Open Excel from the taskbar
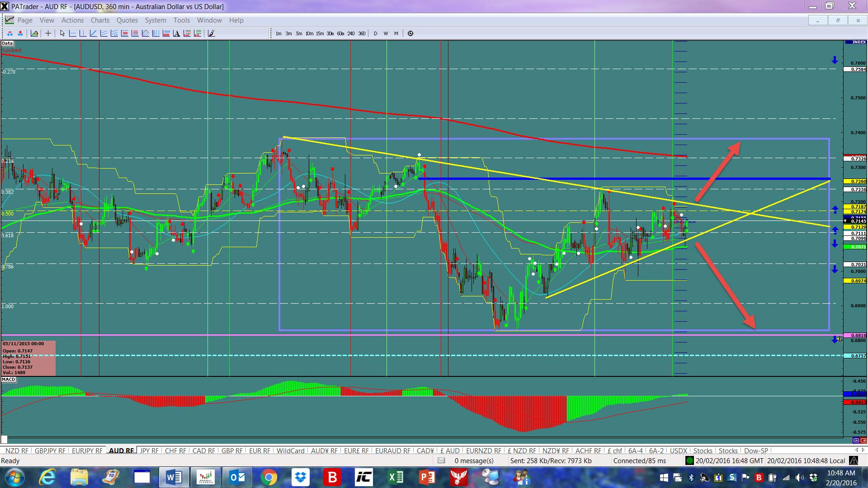This screenshot has height=488, width=868. point(396,477)
